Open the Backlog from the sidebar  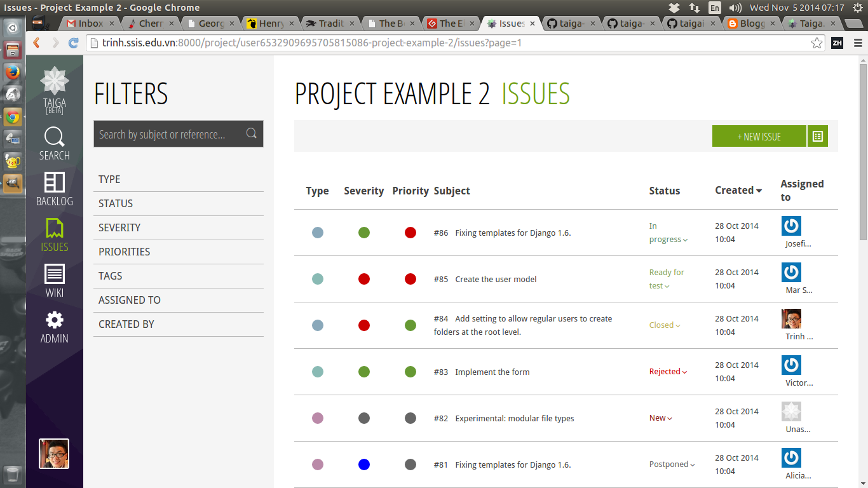[54, 191]
